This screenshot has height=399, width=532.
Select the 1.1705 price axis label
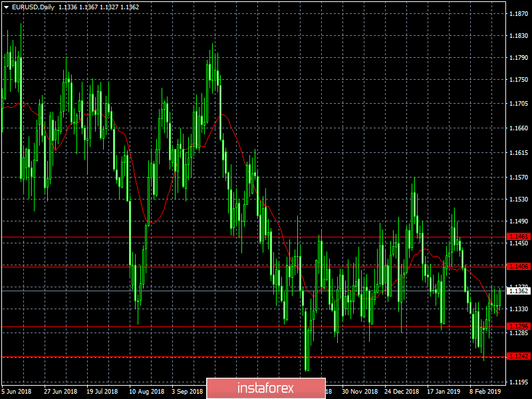point(519,104)
